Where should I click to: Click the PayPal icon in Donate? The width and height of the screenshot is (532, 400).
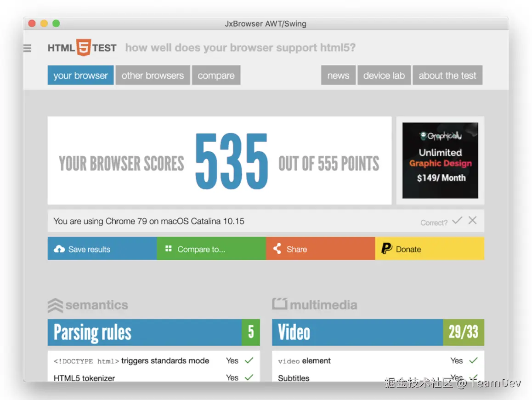[386, 249]
